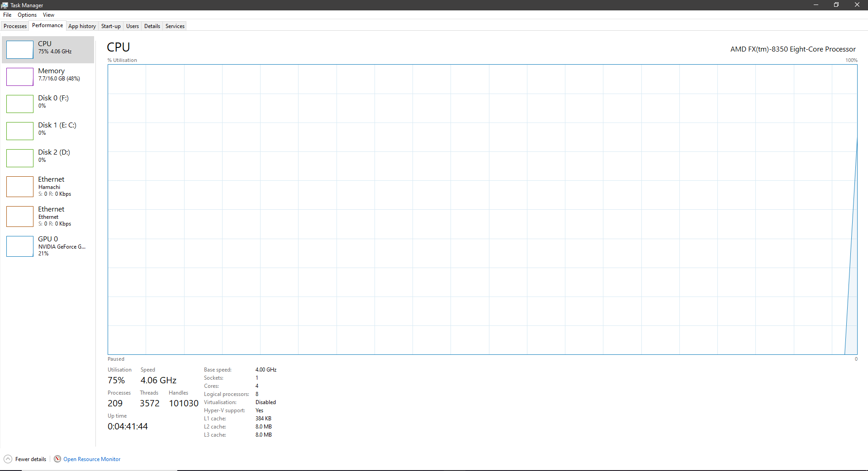Open Resource Monitor
The height and width of the screenshot is (471, 868).
click(x=91, y=459)
